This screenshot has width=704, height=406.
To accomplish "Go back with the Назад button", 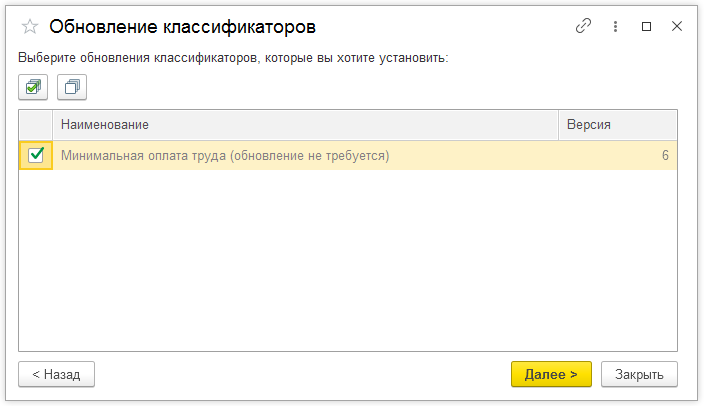I will point(56,374).
